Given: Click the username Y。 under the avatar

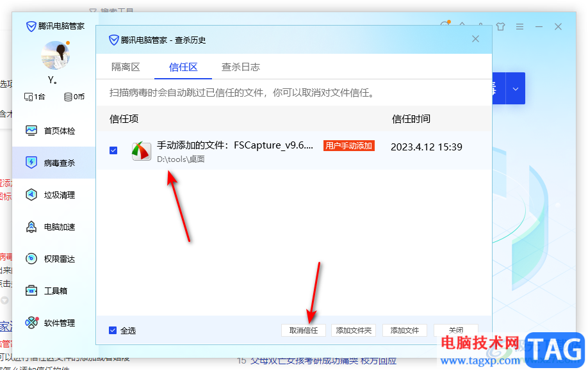Looking at the screenshot, I should click(53, 80).
